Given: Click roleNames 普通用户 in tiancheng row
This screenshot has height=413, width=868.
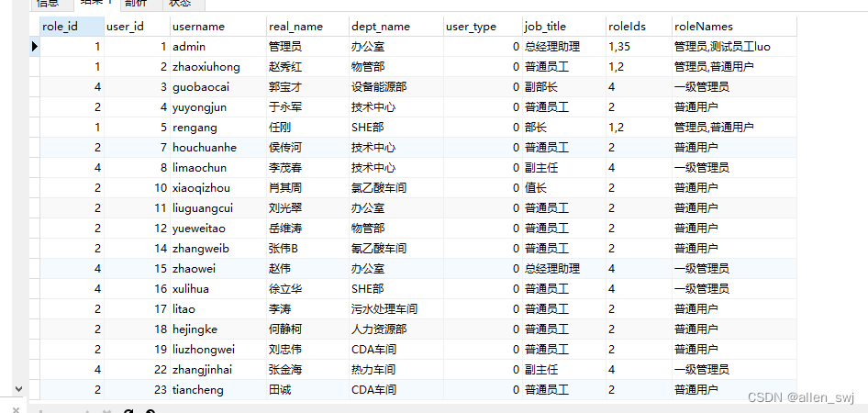Looking at the screenshot, I should pos(735,390).
